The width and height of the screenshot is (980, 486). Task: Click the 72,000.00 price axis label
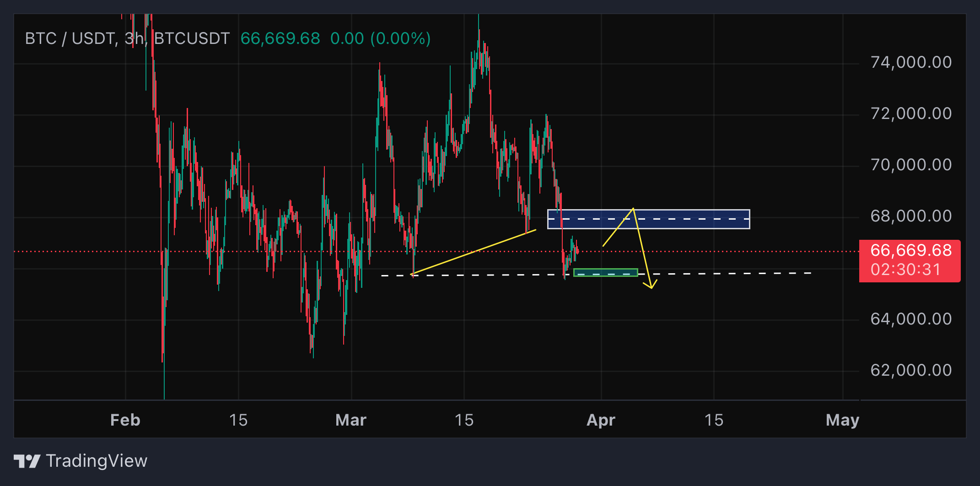(x=910, y=113)
